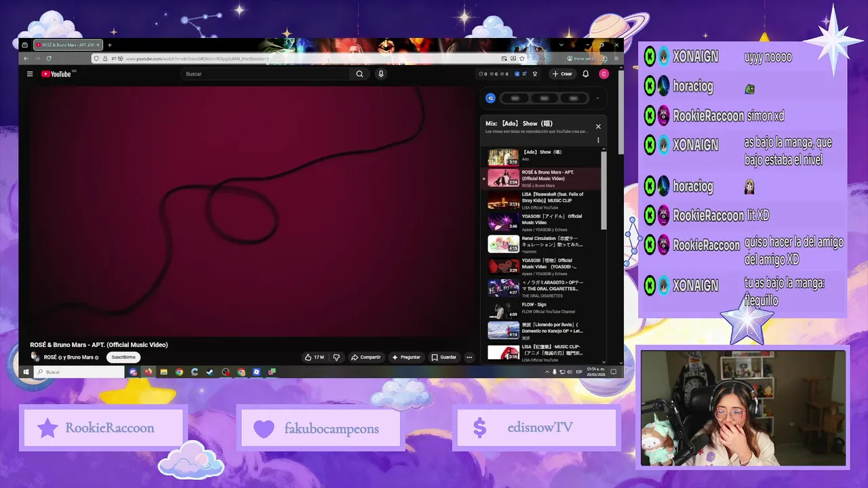The width and height of the screenshot is (868, 488).
Task: Focus the YouTube Buscar search field
Action: coord(266,74)
